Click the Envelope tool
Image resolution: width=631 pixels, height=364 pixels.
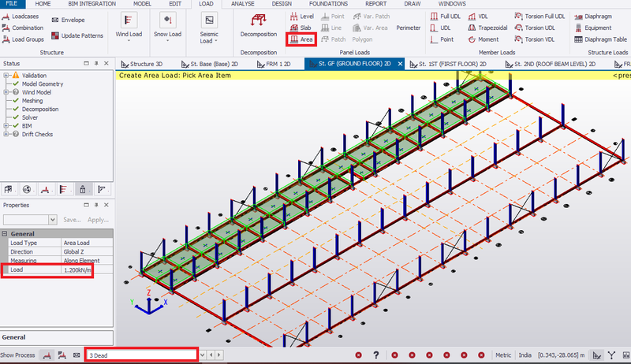[68, 20]
